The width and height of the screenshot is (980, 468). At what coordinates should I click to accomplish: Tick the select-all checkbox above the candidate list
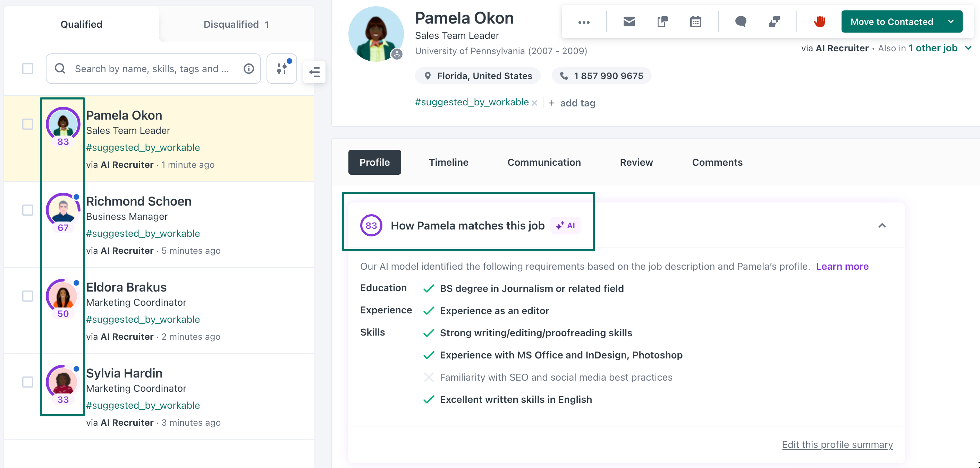[x=27, y=69]
